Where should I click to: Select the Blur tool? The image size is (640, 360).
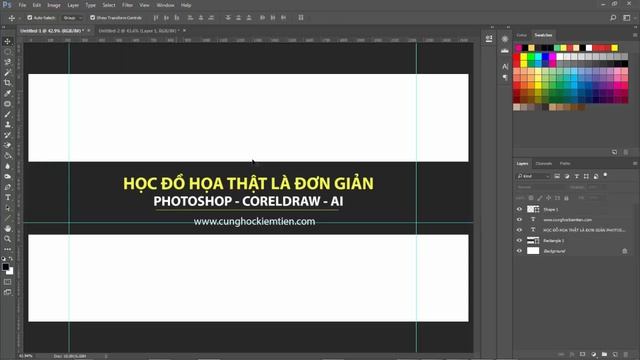click(7, 166)
